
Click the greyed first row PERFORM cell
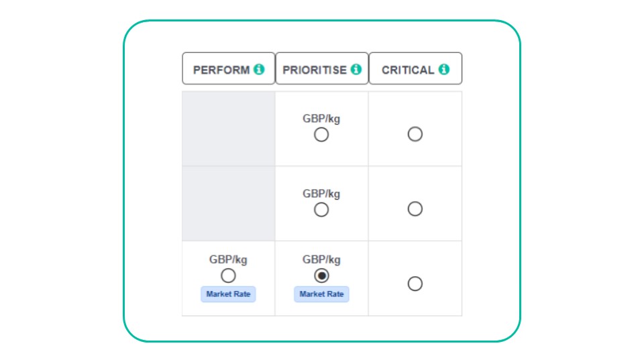[228, 129]
